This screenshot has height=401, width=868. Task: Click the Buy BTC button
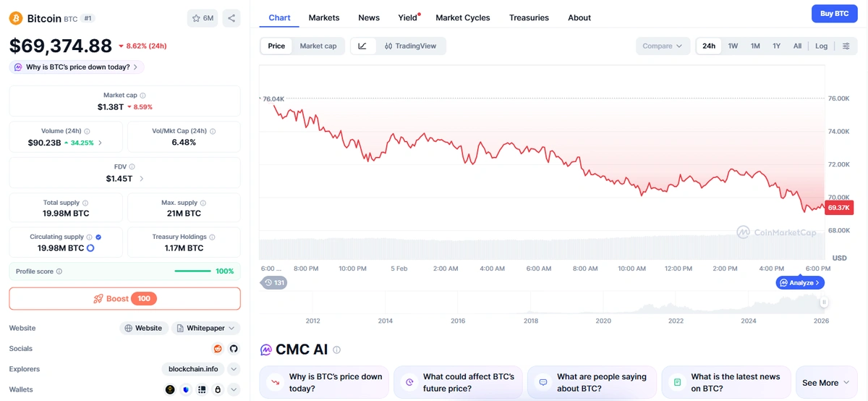click(x=834, y=14)
